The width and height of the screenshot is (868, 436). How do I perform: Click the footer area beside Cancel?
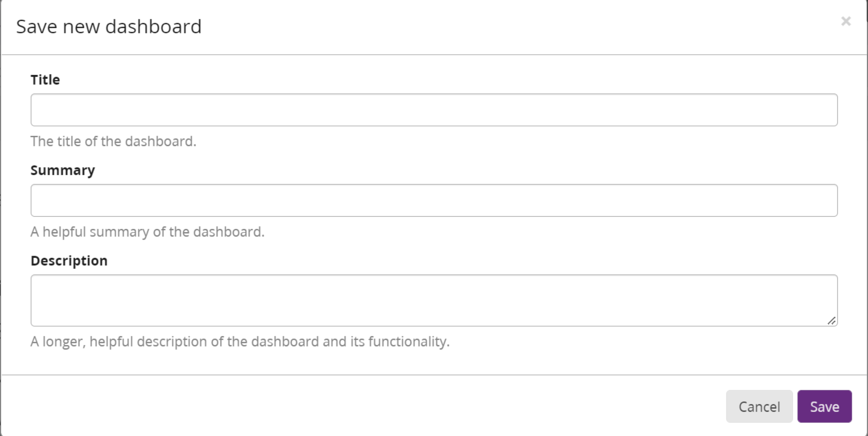click(x=522, y=406)
